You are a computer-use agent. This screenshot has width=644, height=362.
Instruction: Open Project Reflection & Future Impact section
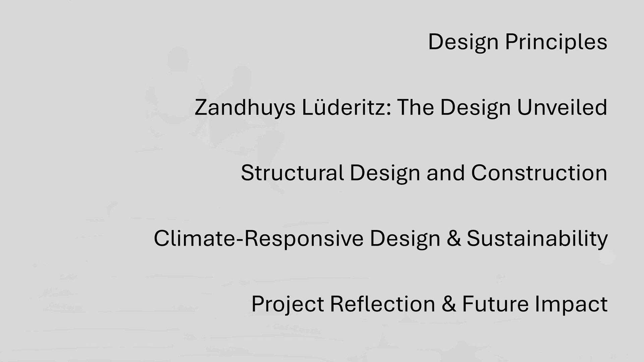(429, 304)
